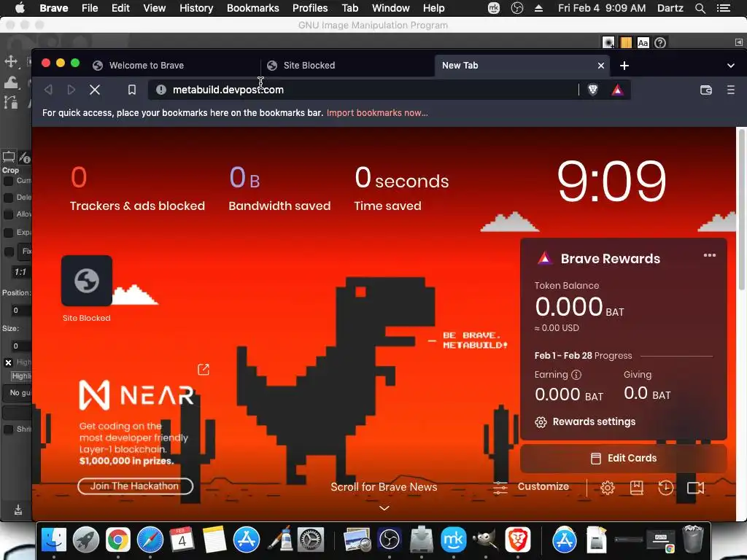Open Safari from the Dock

[x=150, y=540]
